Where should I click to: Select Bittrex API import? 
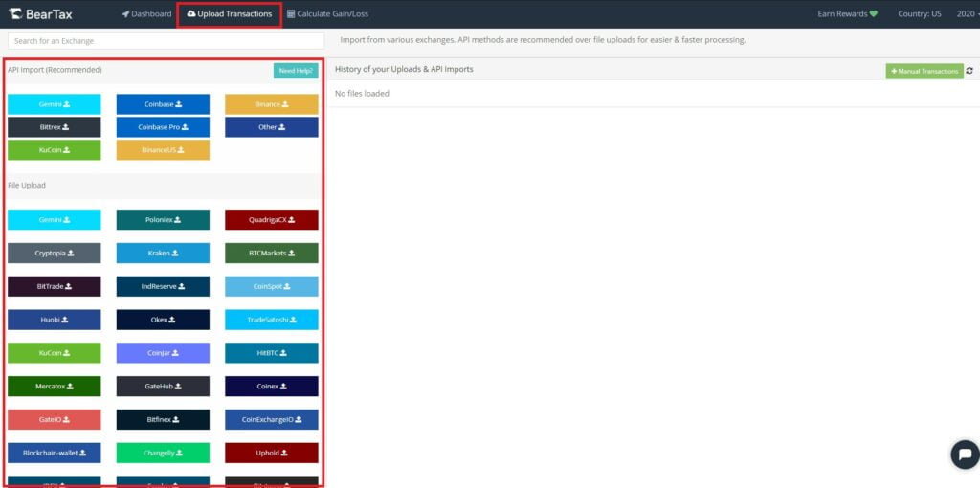point(55,127)
